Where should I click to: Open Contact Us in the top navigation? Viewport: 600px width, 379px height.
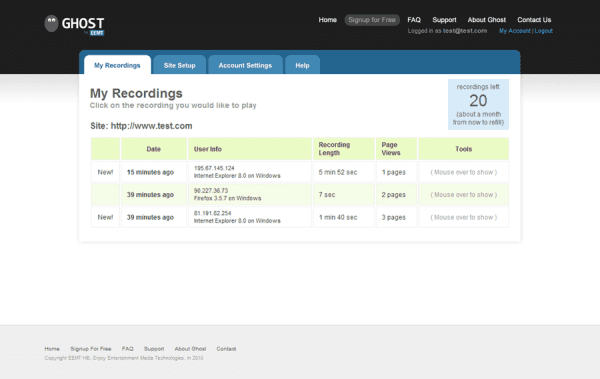pos(534,20)
